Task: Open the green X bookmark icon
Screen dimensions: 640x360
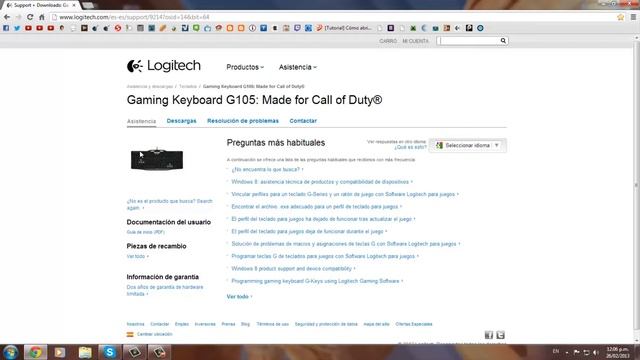Action: [x=413, y=28]
